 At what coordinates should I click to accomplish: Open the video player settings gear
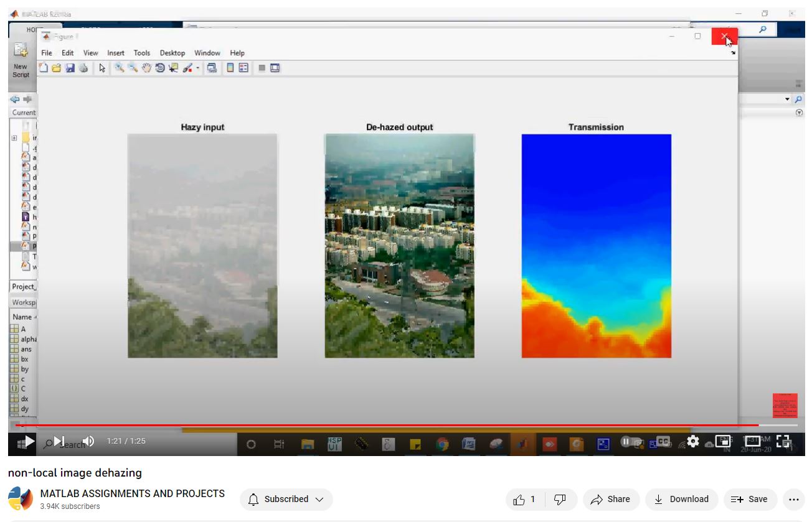click(693, 441)
